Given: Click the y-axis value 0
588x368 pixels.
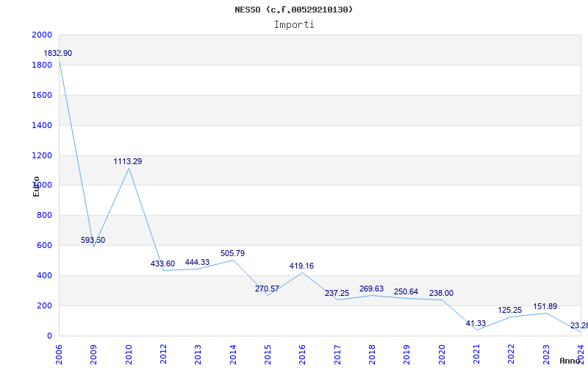Looking at the screenshot, I should (x=49, y=336).
